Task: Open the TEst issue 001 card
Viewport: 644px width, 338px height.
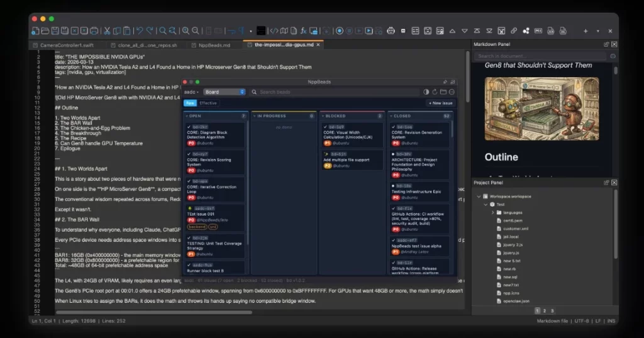Action: pyautogui.click(x=215, y=217)
